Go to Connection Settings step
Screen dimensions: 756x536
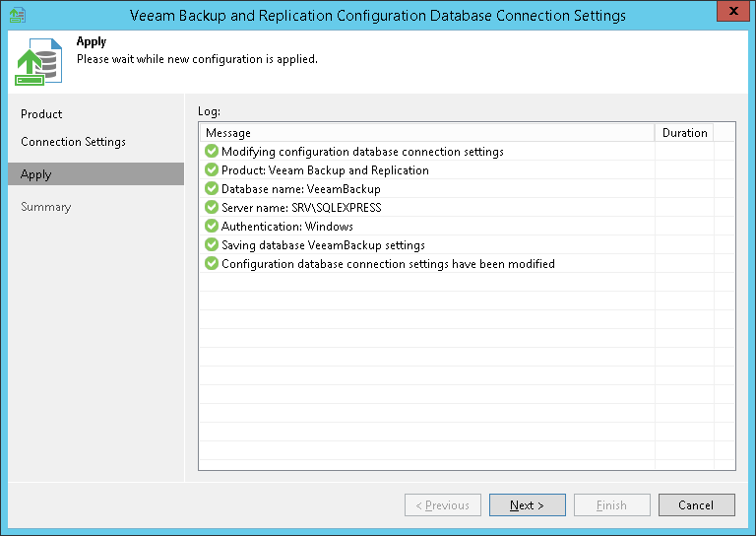coord(73,142)
